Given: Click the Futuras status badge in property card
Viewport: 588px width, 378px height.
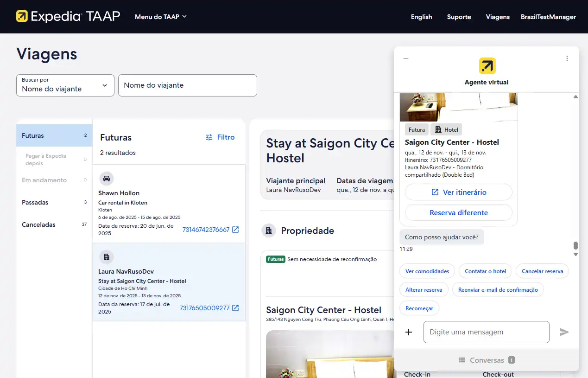Looking at the screenshot, I should tap(276, 259).
